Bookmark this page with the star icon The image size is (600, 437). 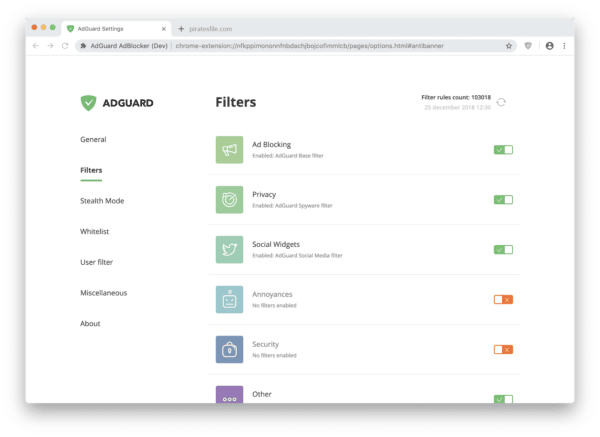509,46
